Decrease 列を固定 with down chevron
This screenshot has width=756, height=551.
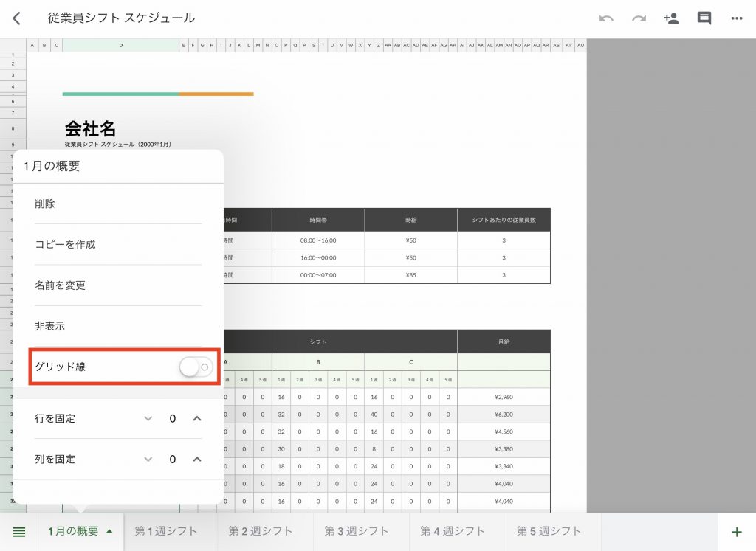(x=148, y=459)
